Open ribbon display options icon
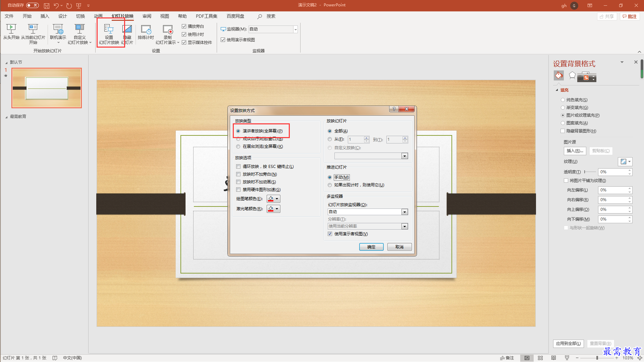 (590, 5)
